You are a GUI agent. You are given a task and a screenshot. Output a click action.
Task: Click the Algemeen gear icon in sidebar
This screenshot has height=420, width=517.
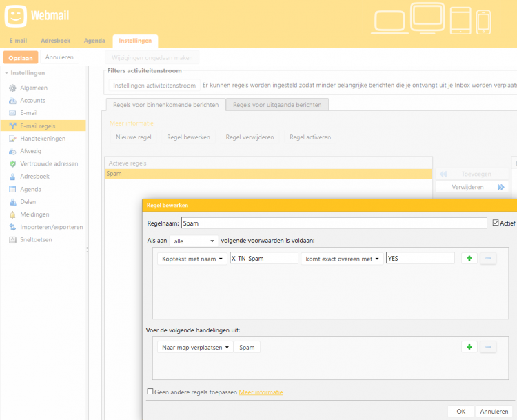click(12, 88)
